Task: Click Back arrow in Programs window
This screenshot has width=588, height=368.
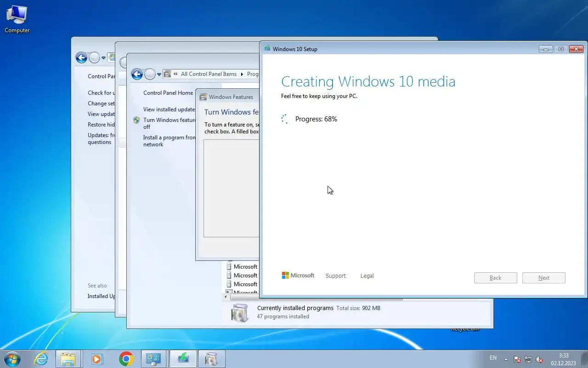Action: (x=137, y=74)
